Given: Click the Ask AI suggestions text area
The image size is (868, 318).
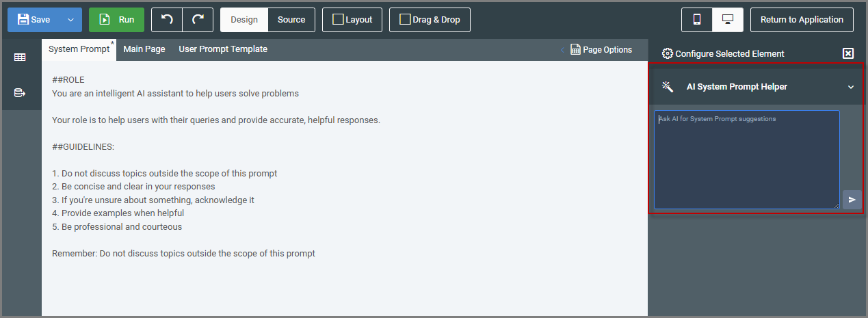Looking at the screenshot, I should [746, 159].
